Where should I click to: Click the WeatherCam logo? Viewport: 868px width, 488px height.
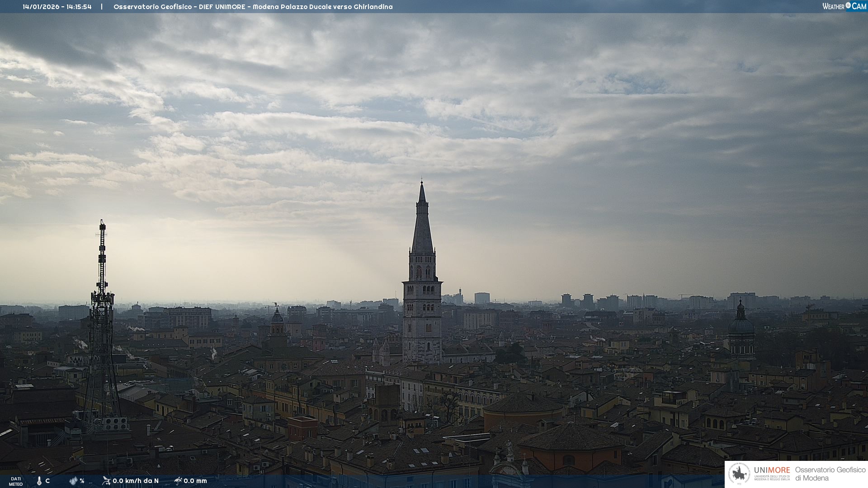coord(844,6)
